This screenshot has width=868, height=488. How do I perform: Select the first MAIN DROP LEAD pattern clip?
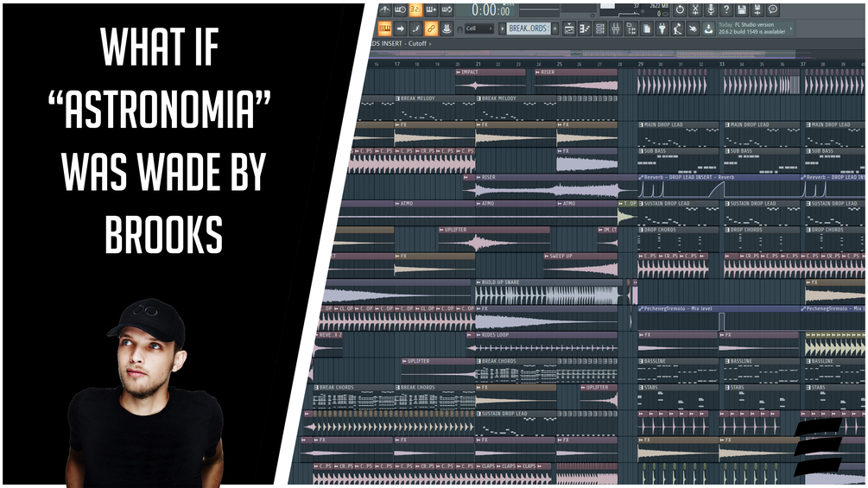coord(678,134)
